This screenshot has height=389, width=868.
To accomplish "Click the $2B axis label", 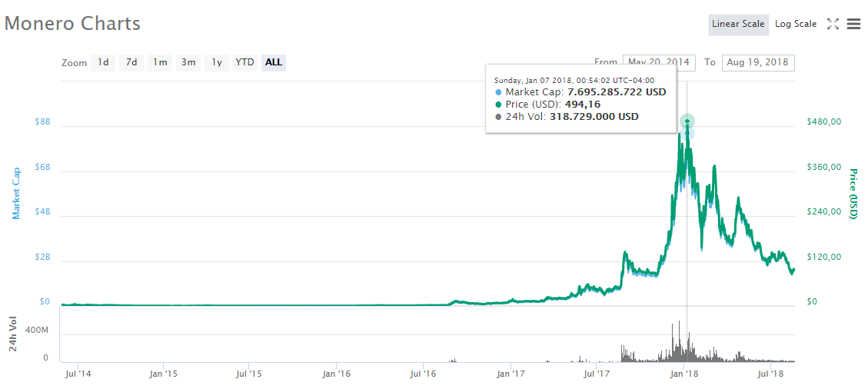I will 41,258.
